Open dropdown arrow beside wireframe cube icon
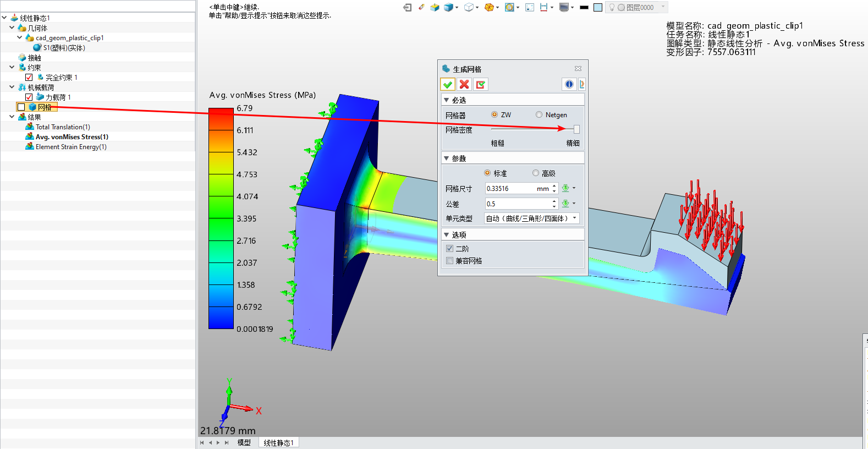Viewport: 868px width, 449px height. [477, 8]
